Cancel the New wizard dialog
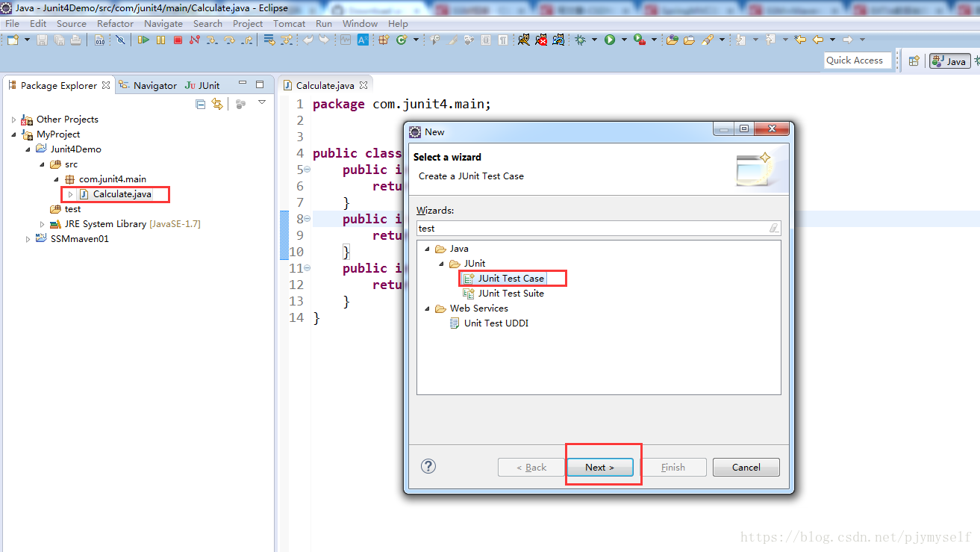The width and height of the screenshot is (980, 552). coord(746,468)
